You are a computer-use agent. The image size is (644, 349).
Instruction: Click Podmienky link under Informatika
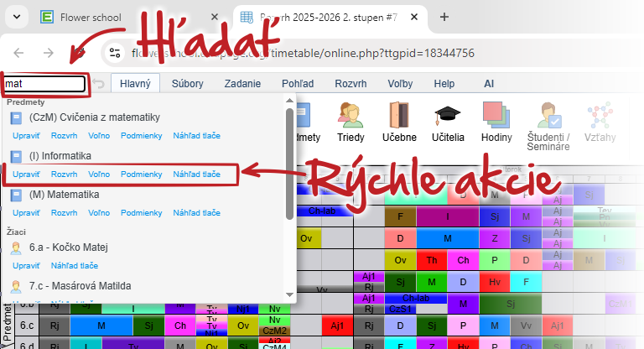point(141,174)
